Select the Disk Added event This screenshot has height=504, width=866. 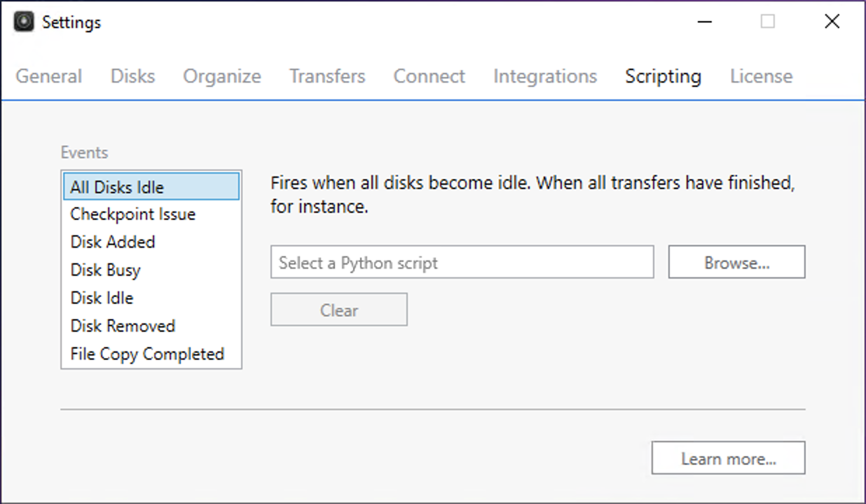[113, 242]
